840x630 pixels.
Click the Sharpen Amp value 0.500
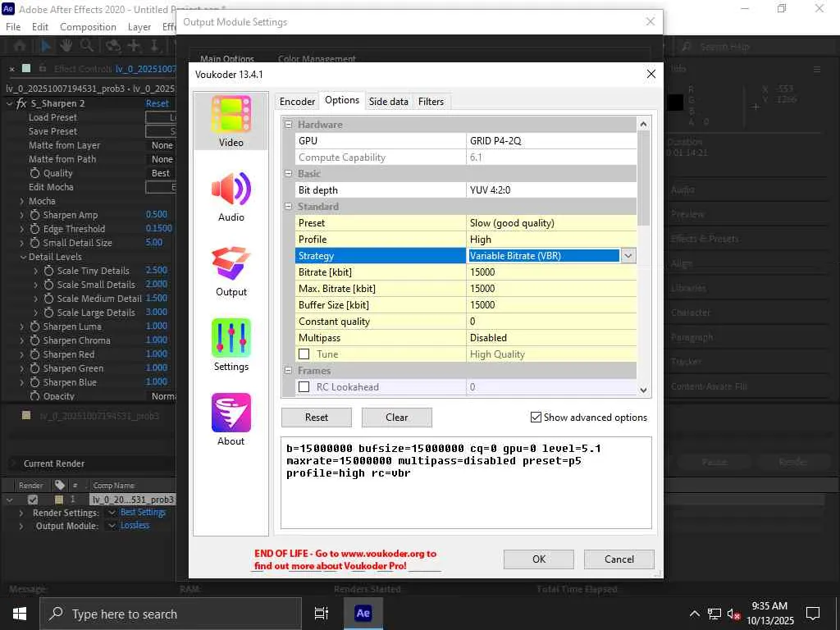[x=157, y=214]
